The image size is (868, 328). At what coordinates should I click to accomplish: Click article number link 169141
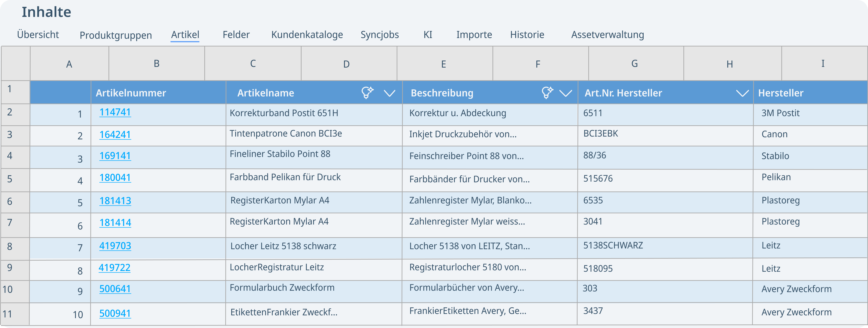tap(115, 156)
